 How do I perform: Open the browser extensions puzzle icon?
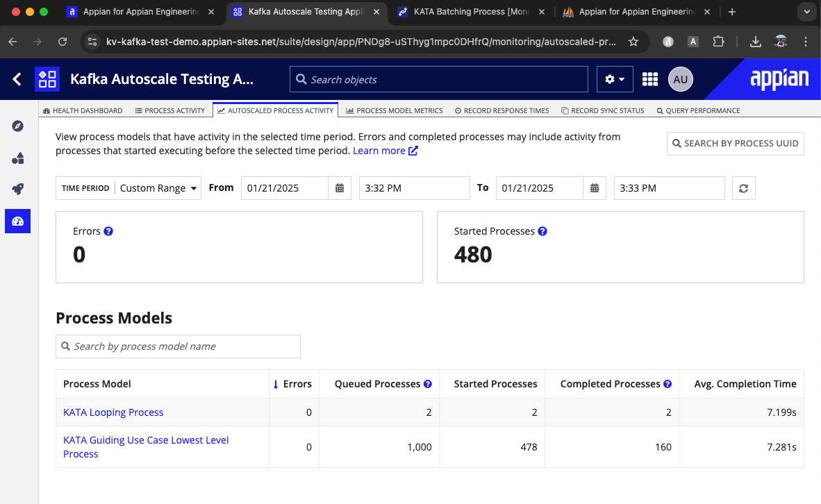point(718,42)
